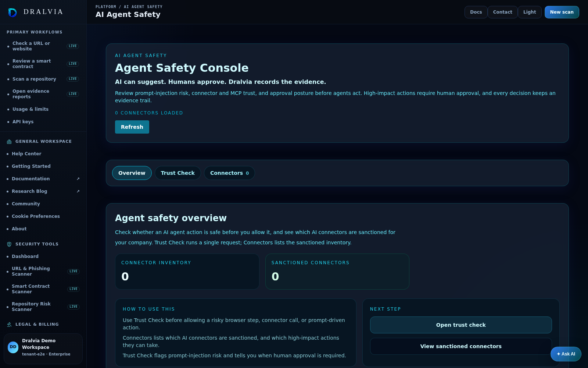Open Repository Risk Scanner
The height and width of the screenshot is (368, 588).
click(x=43, y=307)
